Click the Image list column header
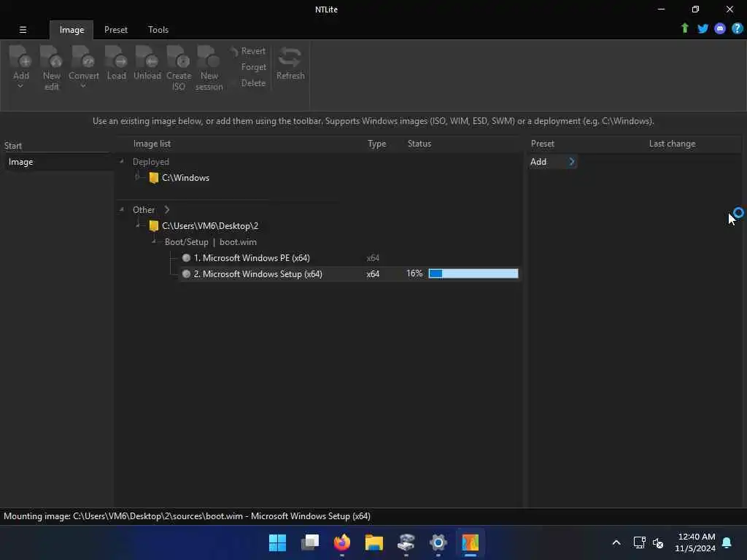 pos(152,144)
